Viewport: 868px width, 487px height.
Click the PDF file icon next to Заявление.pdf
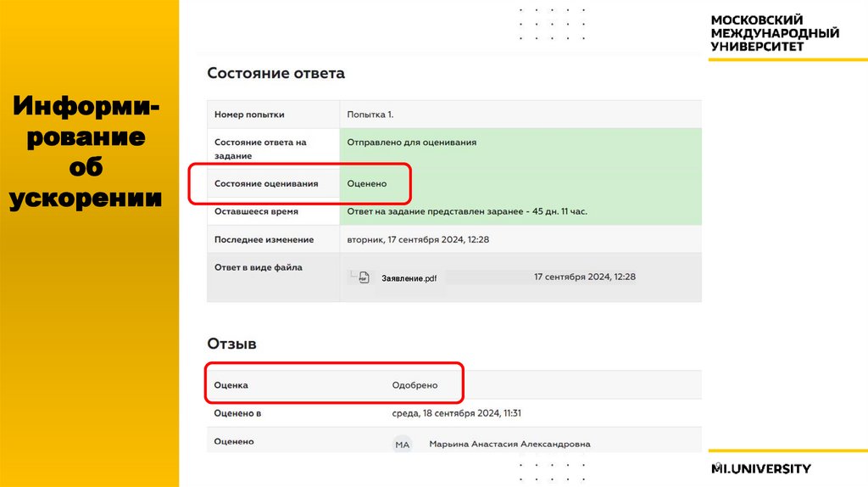364,277
